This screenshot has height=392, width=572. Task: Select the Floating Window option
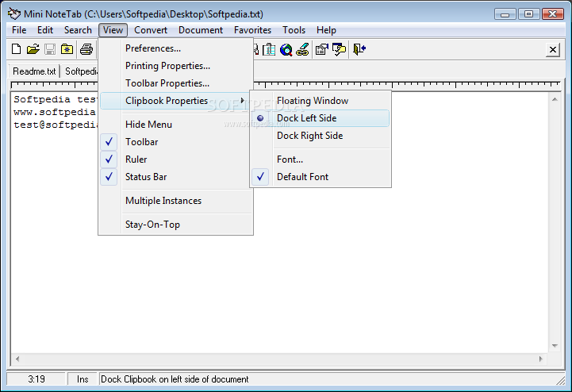click(321, 101)
